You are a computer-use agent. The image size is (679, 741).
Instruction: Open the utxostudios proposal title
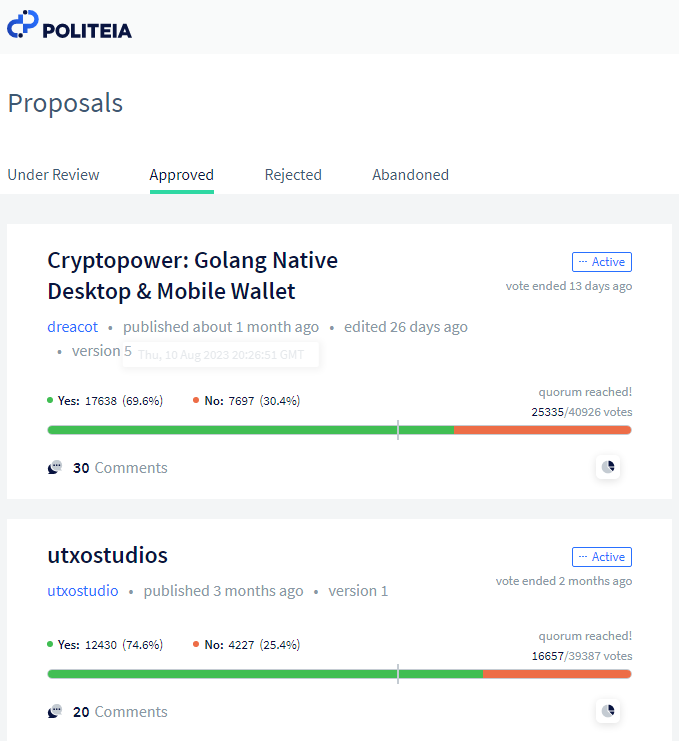[108, 555]
